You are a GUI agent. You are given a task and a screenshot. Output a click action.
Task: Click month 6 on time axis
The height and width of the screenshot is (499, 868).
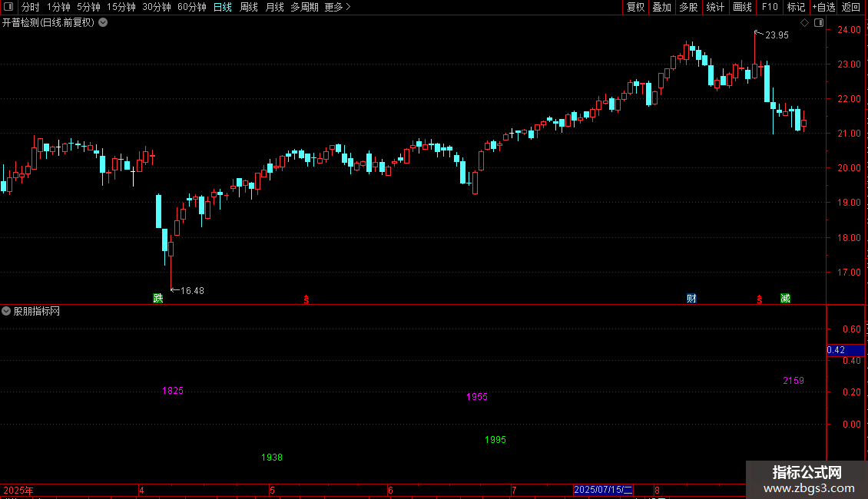390,490
